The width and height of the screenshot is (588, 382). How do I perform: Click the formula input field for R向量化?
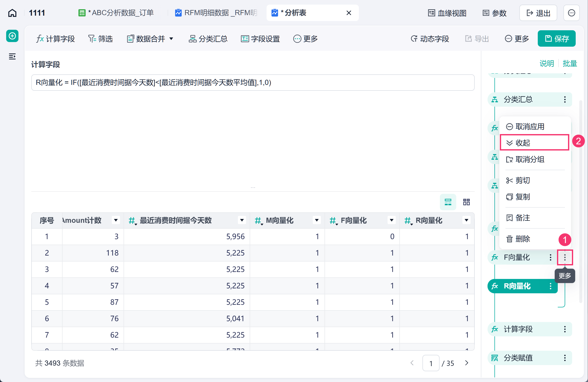[253, 83]
